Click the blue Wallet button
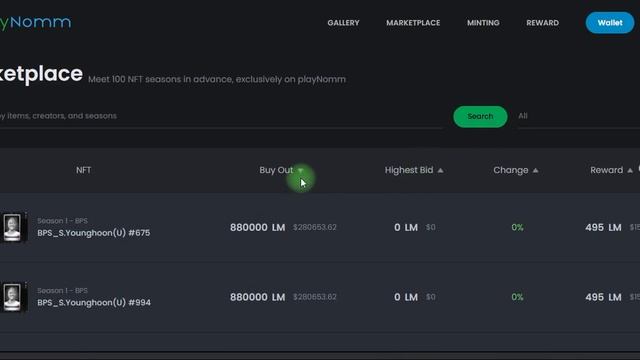 coord(610,23)
